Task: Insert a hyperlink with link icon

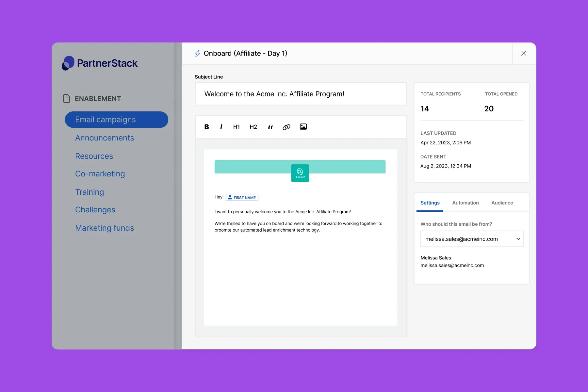Action: (x=286, y=127)
